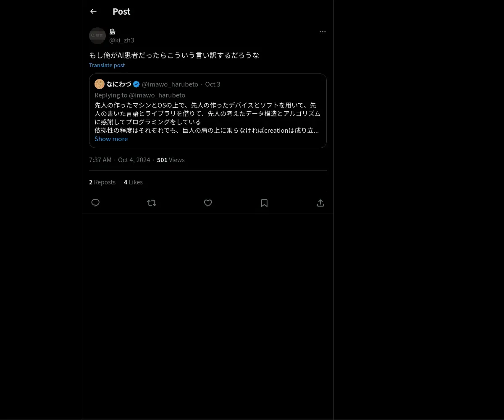Image resolution: width=504 pixels, height=420 pixels.
Task: Go back using the arrow icon
Action: [x=93, y=11]
